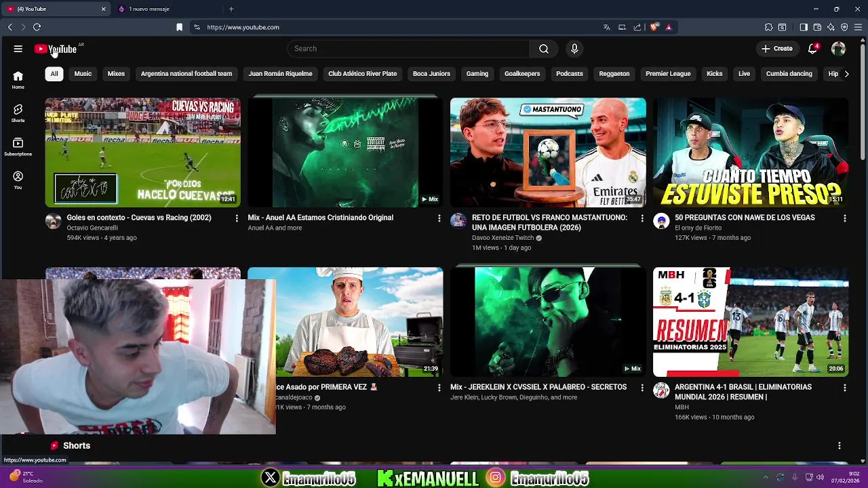Open the El orny de Florito channel
The width and height of the screenshot is (868, 488).
(x=698, y=228)
